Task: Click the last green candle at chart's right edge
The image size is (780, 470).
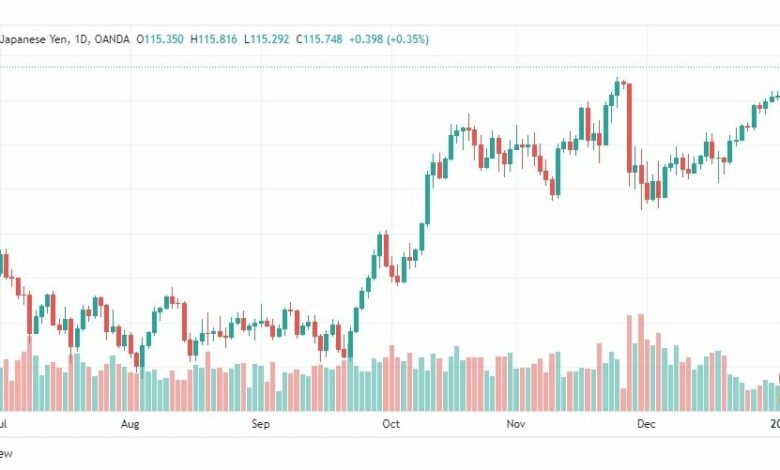Action: click(x=778, y=95)
